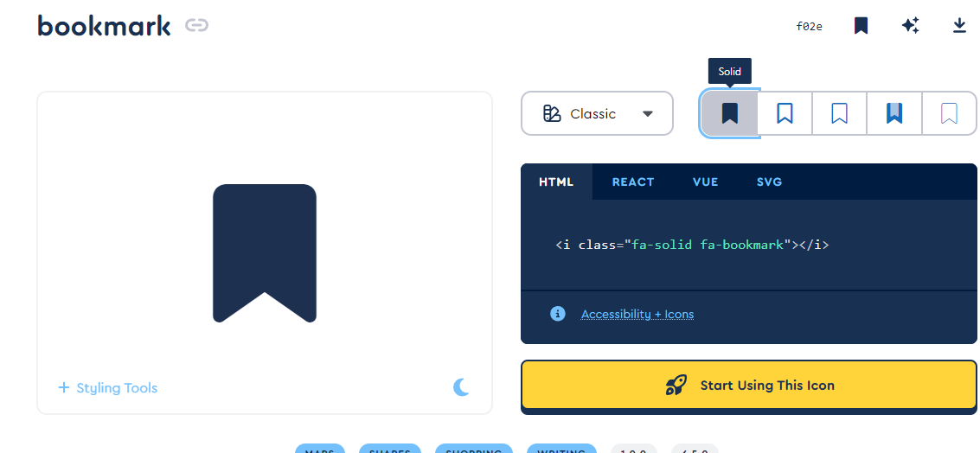Select the Light bookmark style
Screen dimensions: 980x453
(839, 113)
